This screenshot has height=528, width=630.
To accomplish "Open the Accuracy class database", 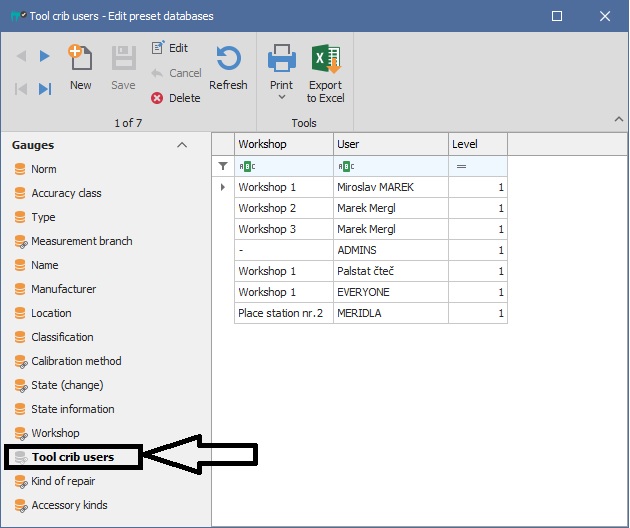I will [66, 193].
